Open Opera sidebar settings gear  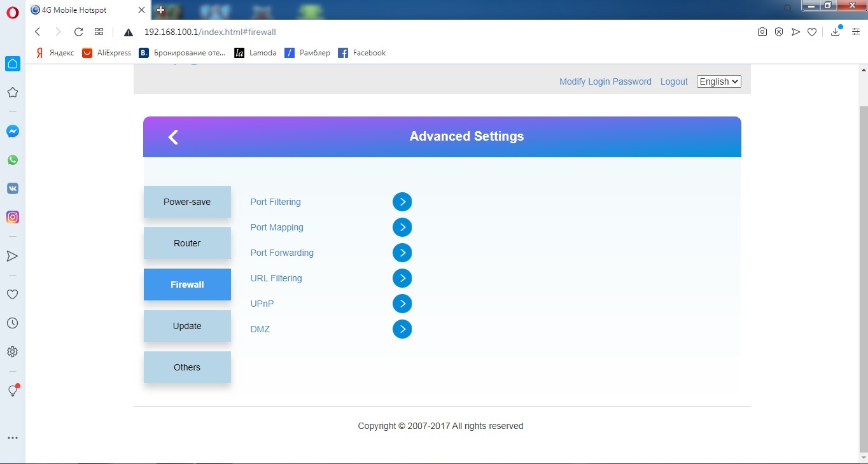click(x=12, y=351)
